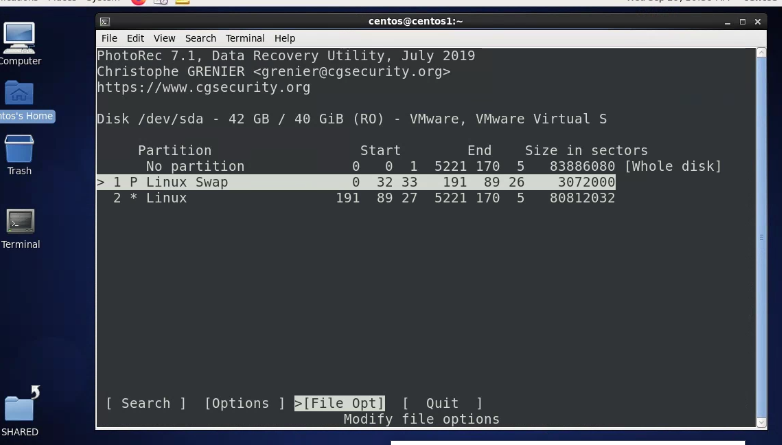Click the terminal scrollbar up arrow
The height and width of the screenshot is (445, 782).
[x=761, y=52]
